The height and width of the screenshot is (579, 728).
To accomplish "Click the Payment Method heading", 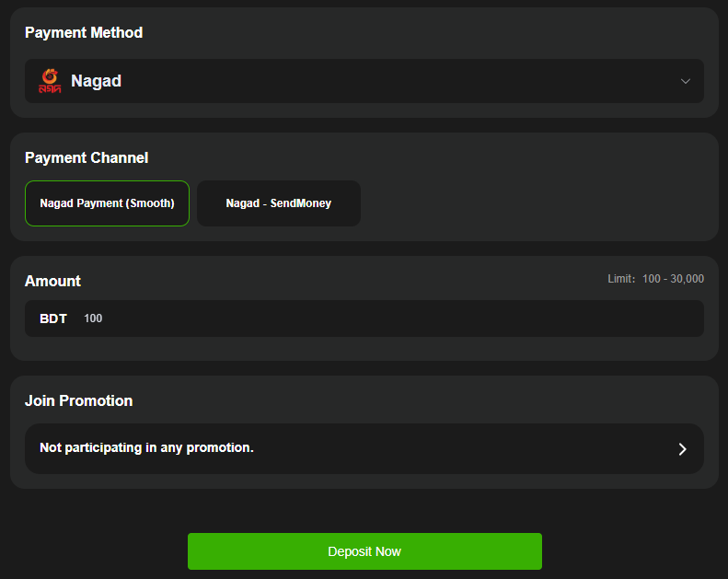I will tap(84, 33).
